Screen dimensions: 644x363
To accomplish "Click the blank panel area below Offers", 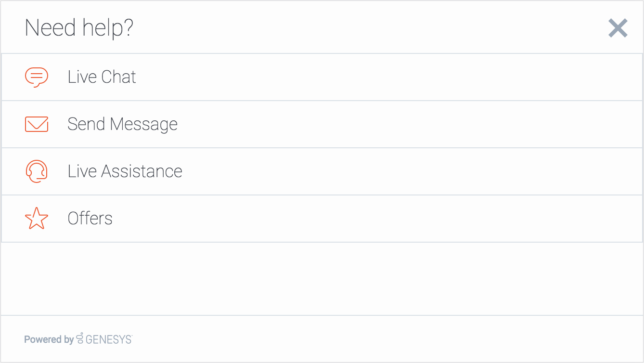I will pyautogui.click(x=322, y=278).
